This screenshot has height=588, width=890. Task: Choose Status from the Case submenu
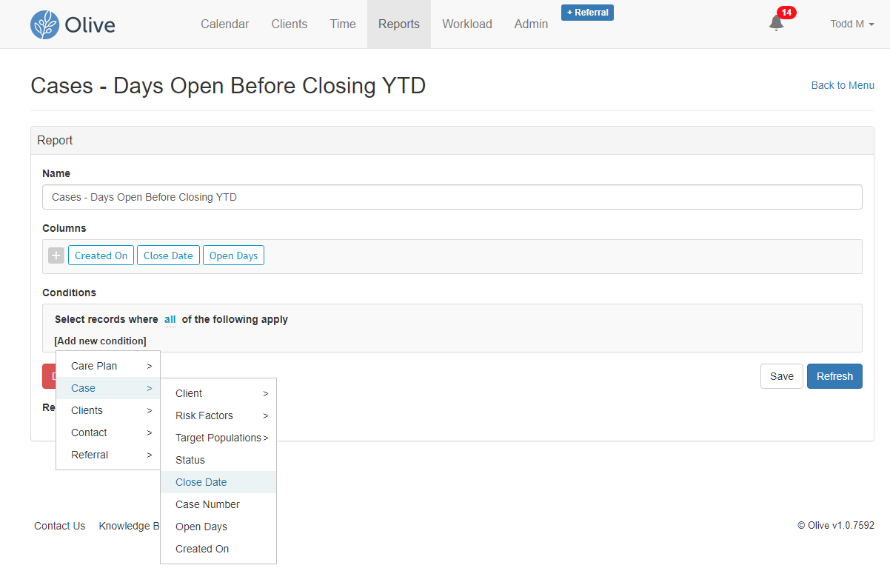point(218,460)
